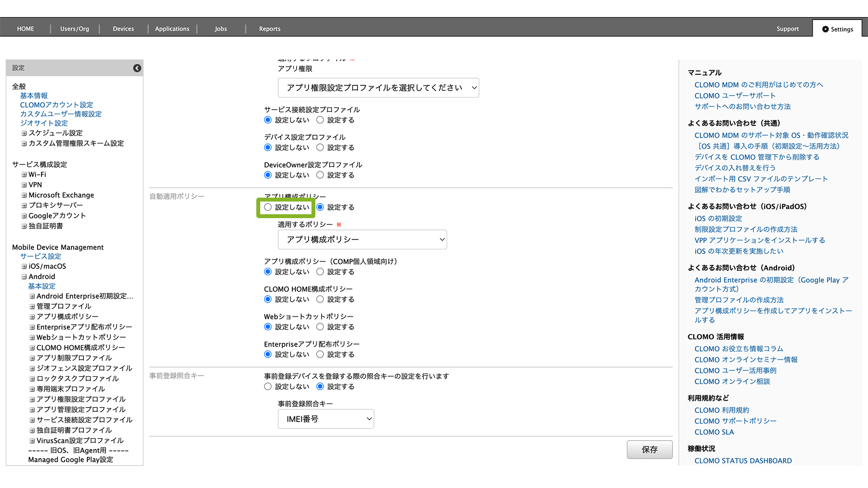868x488 pixels.
Task: Expand the VPN tree plus icon
Action: tap(24, 185)
